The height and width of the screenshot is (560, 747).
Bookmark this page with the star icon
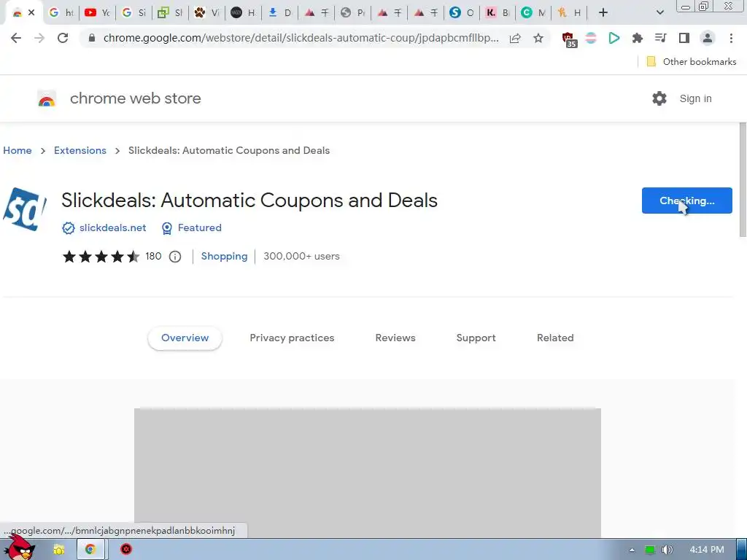point(538,38)
